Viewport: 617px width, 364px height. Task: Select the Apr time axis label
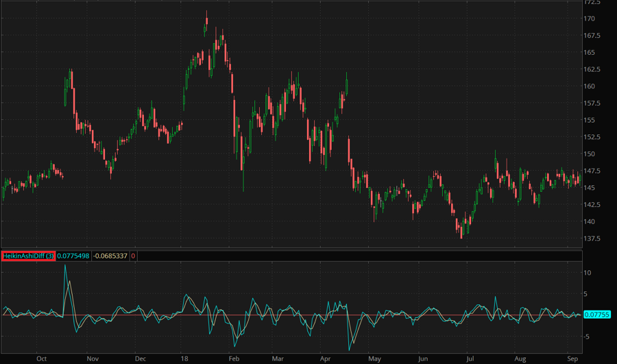tap(324, 358)
